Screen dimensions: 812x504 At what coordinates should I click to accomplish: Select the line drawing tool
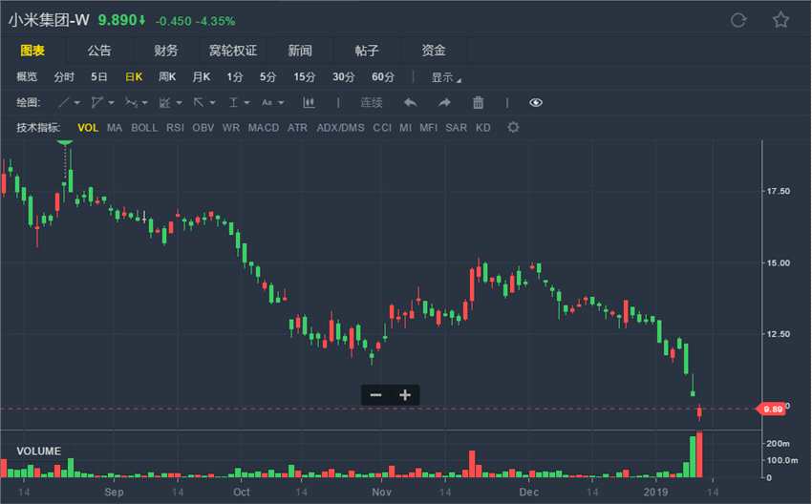click(x=63, y=102)
